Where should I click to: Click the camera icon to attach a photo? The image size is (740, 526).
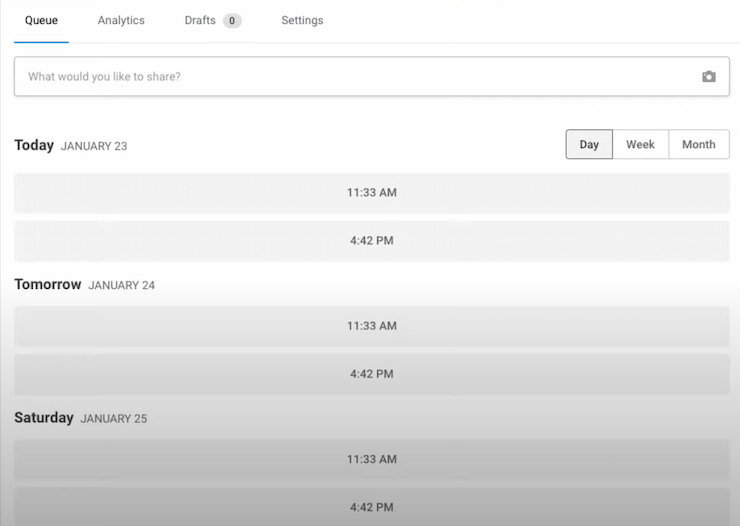pos(708,77)
